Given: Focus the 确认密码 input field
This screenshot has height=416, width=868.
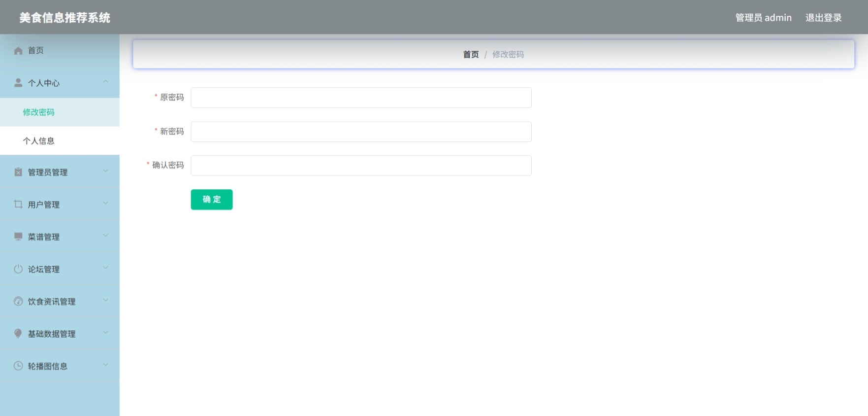Looking at the screenshot, I should pyautogui.click(x=361, y=166).
